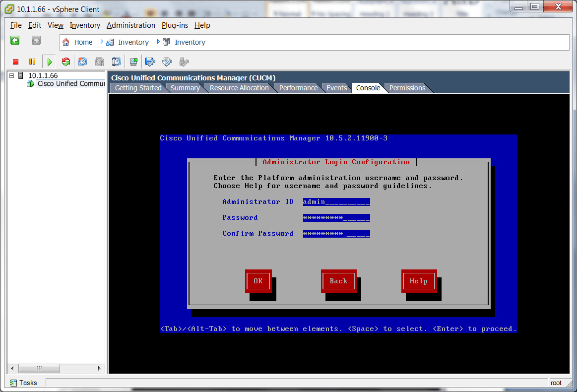
Task: Click the 'Administrator ID' label in the console
Action: click(258, 201)
